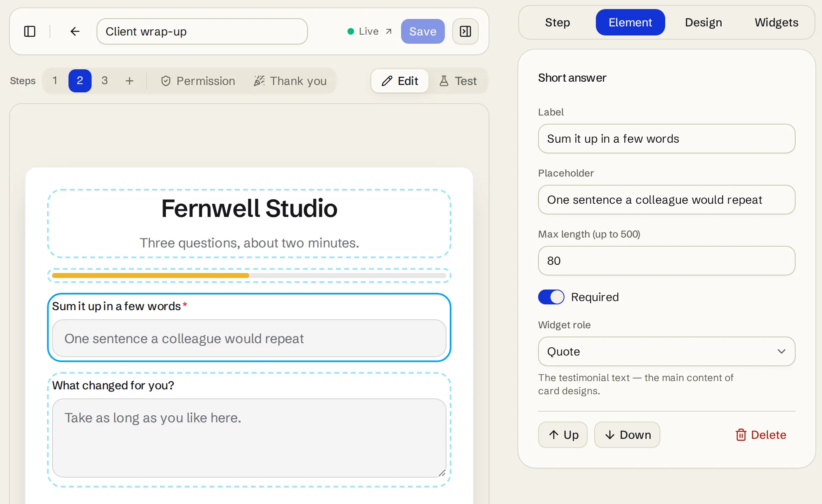This screenshot has width=822, height=504.
Task: Move element Up
Action: pyautogui.click(x=563, y=435)
